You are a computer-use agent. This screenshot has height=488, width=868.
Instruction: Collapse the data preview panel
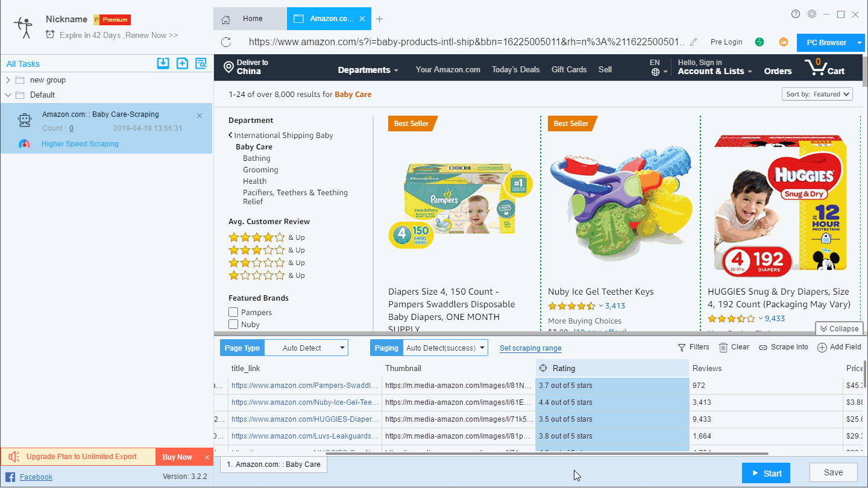[x=839, y=328]
